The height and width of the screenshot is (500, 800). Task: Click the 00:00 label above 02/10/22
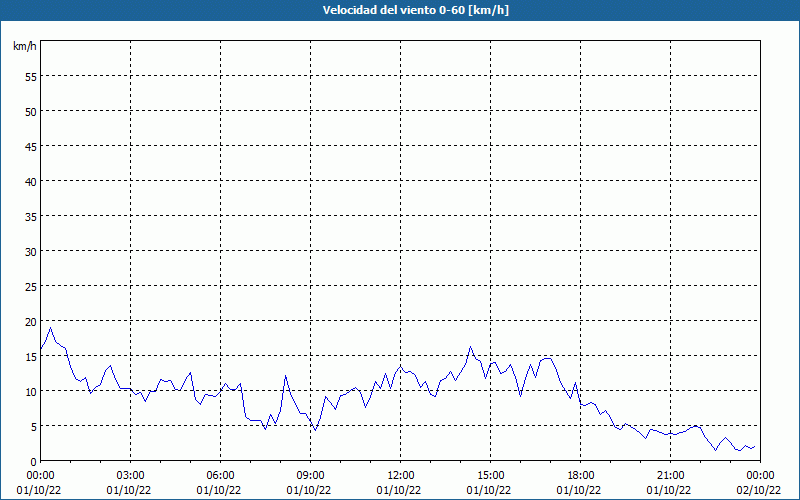pos(760,476)
